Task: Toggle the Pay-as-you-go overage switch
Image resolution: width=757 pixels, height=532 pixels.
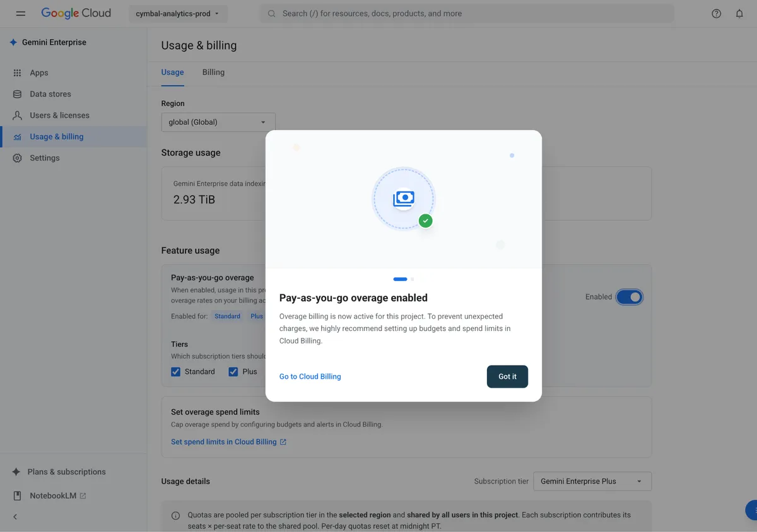Action: point(629,297)
